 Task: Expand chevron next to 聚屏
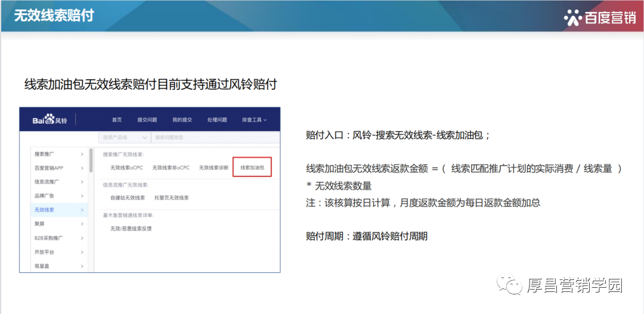point(82,223)
